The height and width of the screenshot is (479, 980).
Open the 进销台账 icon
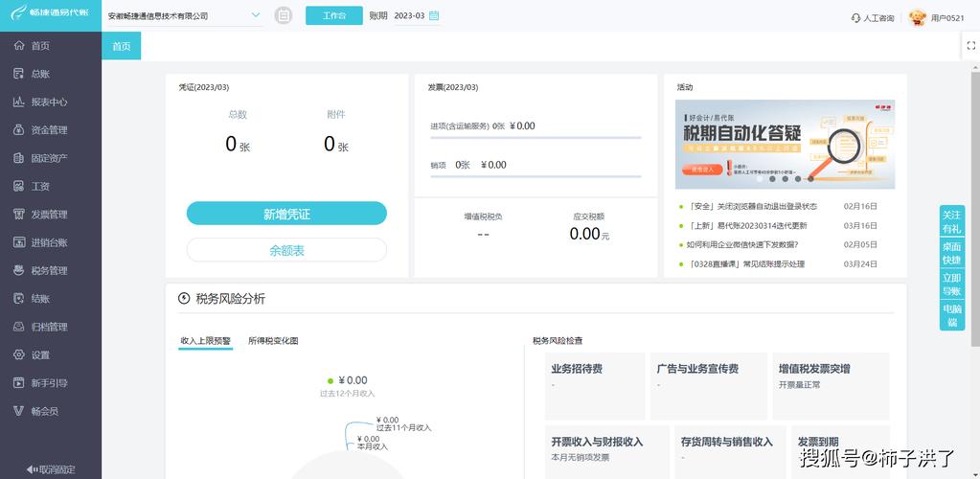(x=19, y=242)
